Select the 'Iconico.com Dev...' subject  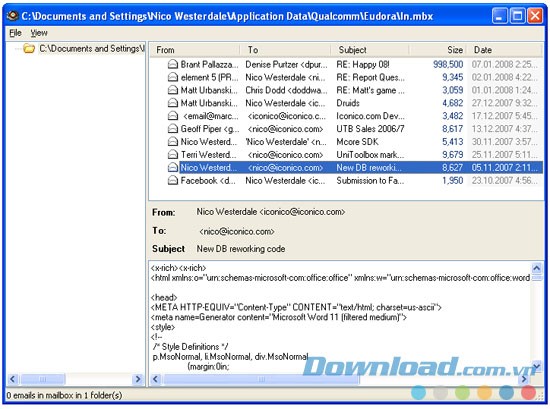pos(370,116)
